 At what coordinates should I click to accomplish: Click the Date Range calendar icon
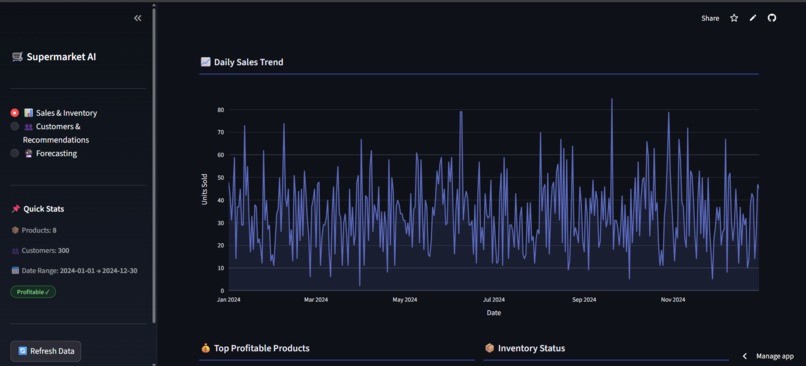pos(15,270)
